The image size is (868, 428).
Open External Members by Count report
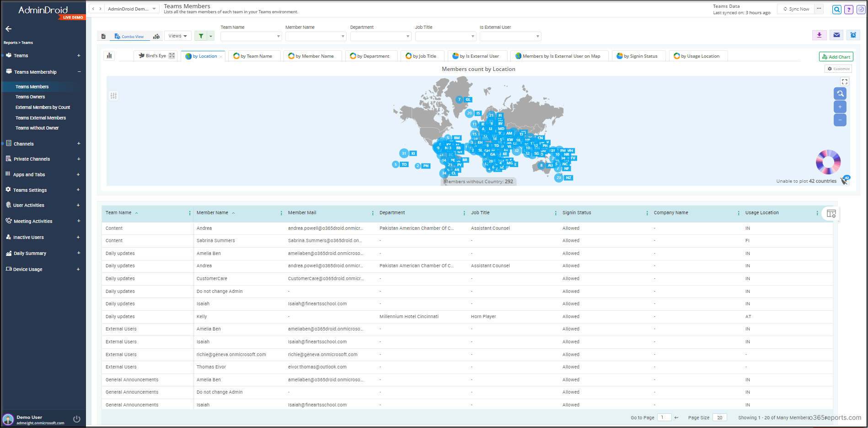pyautogui.click(x=43, y=108)
